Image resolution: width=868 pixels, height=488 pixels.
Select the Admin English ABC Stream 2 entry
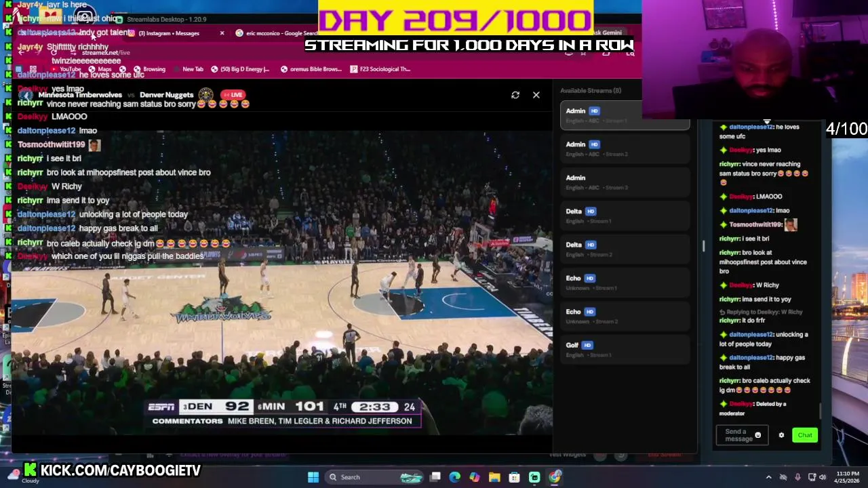pyautogui.click(x=625, y=148)
